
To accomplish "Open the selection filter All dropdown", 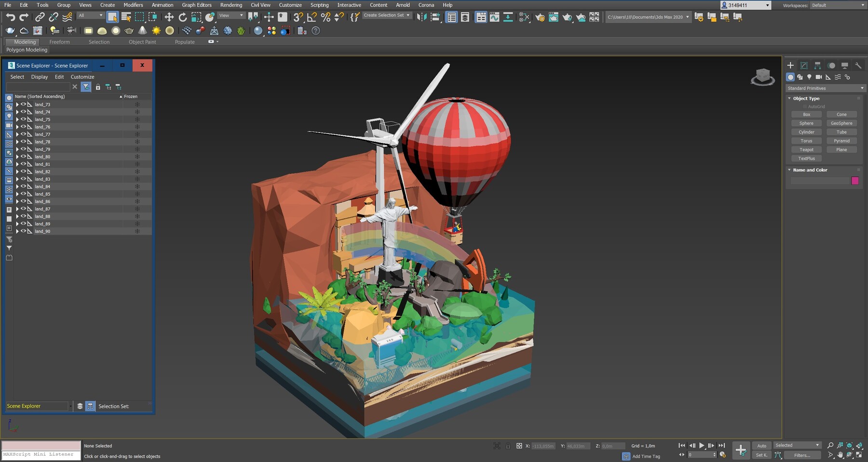I will click(x=91, y=16).
